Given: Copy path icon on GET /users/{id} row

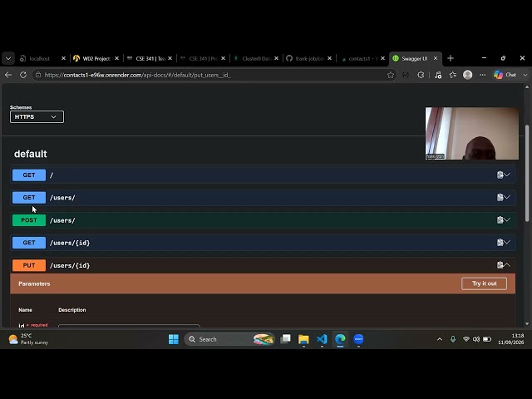Looking at the screenshot, I should point(500,242).
